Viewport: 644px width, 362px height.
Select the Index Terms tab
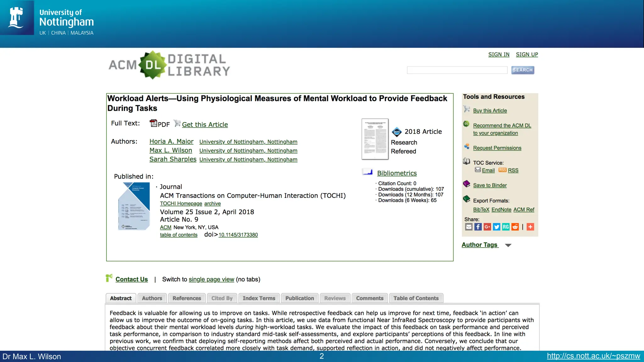(x=259, y=298)
